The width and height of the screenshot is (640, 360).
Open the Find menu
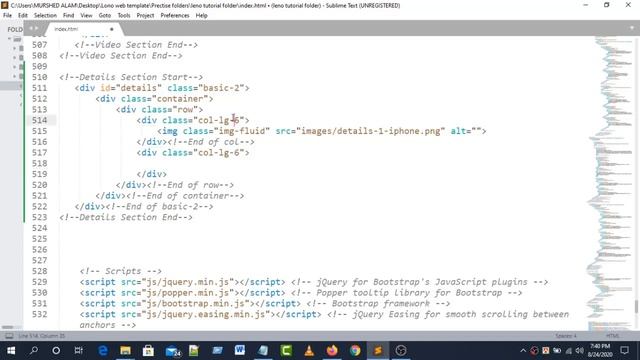(69, 16)
